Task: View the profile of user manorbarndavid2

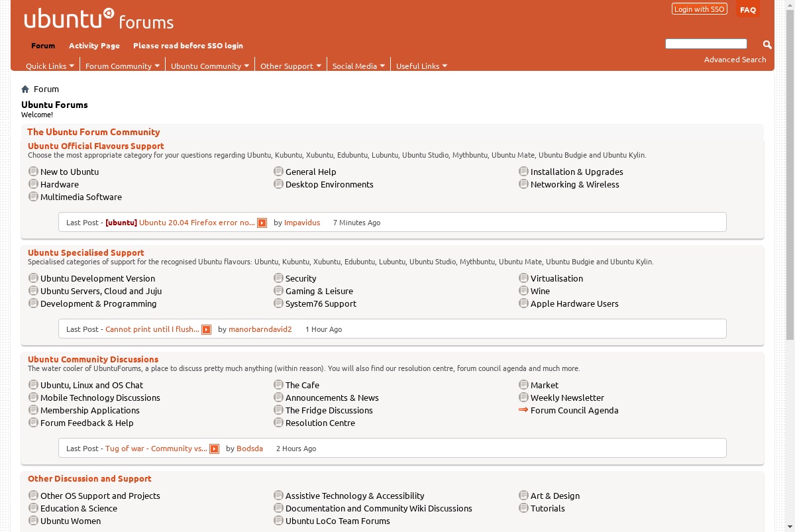Action: pos(260,329)
